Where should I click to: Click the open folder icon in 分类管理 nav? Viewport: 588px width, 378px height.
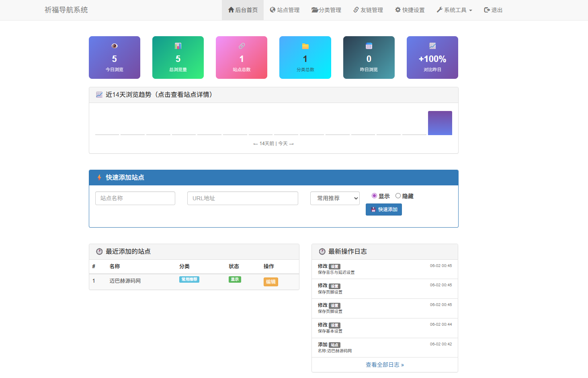click(x=315, y=10)
